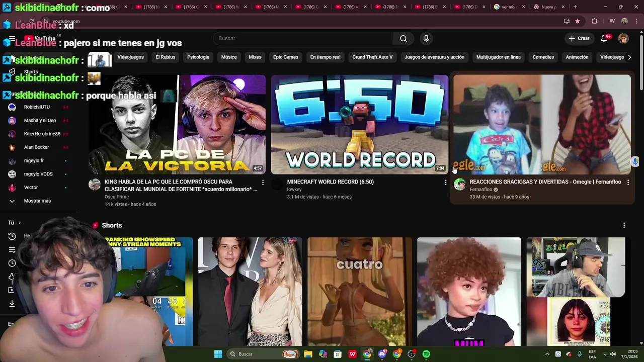
Task: Open Microsoft Store from taskbar
Action: pos(338,354)
